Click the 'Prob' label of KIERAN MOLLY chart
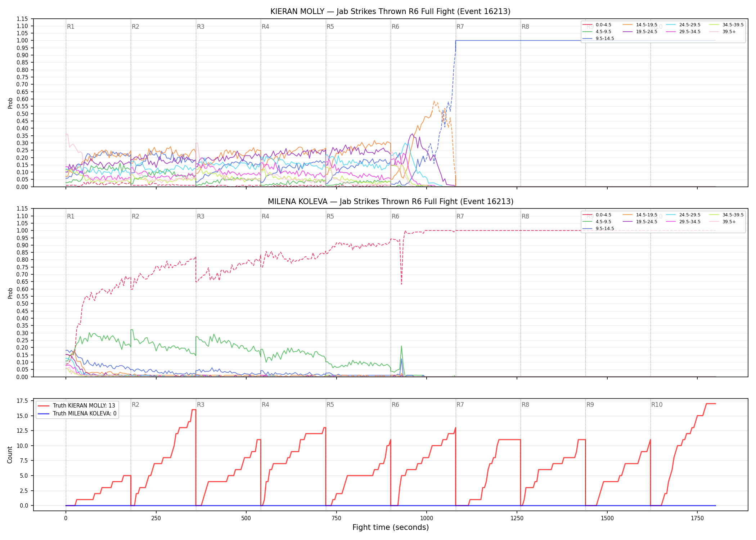This screenshot has width=756, height=540. click(10, 103)
